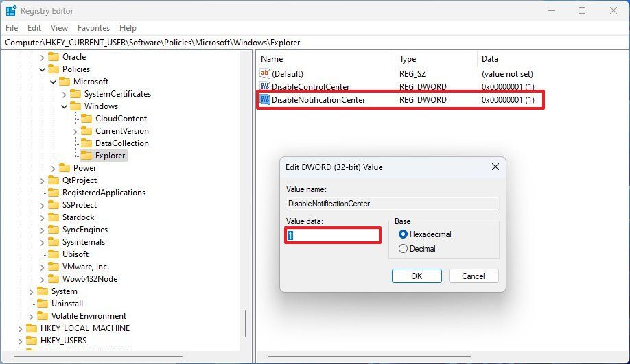
Task: Select the HKEY_LOCAL_MACHINE folder icon
Action: pyautogui.click(x=32, y=328)
